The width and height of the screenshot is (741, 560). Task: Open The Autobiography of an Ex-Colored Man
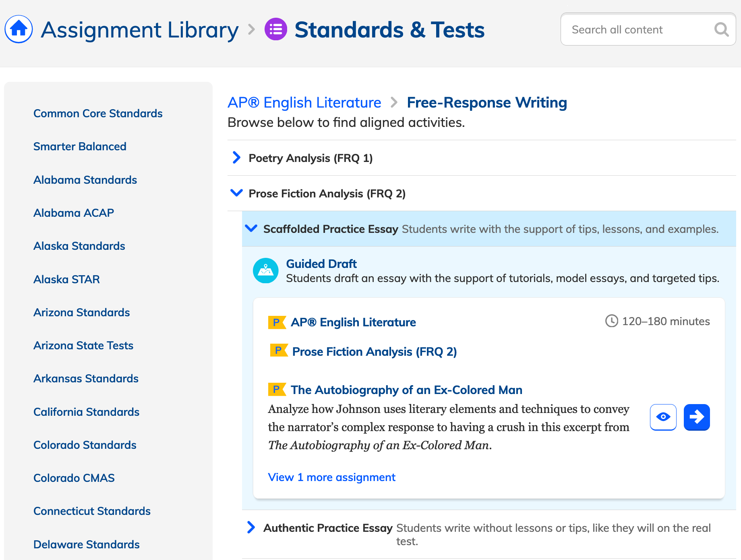point(406,390)
